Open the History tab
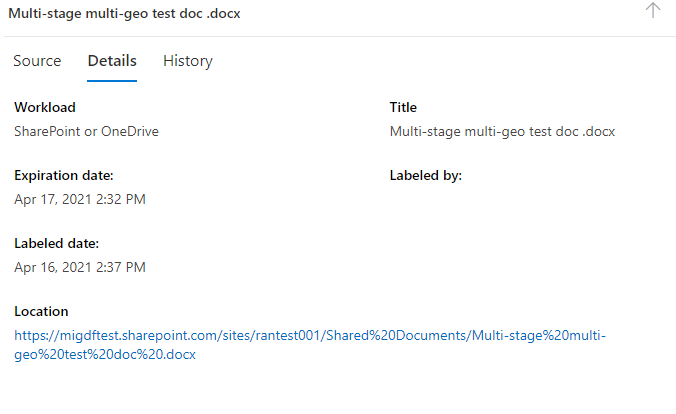The height and width of the screenshot is (414, 676). [x=188, y=61]
